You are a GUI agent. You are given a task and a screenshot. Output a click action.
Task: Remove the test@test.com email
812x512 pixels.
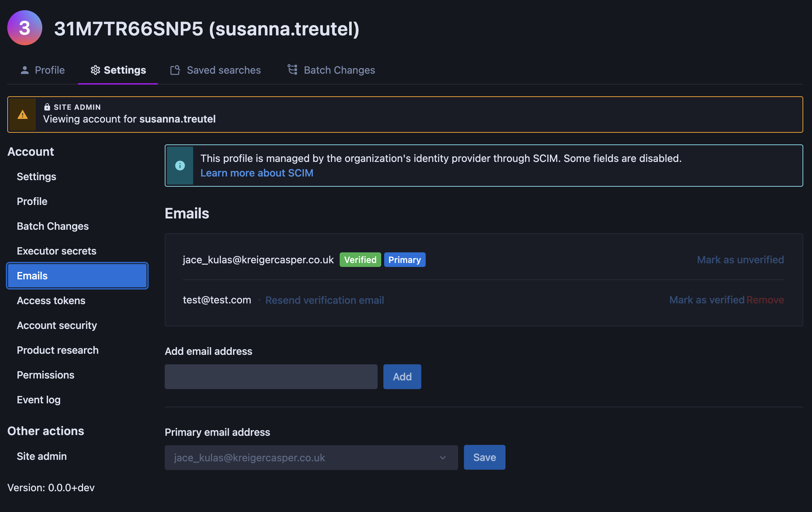pos(765,300)
